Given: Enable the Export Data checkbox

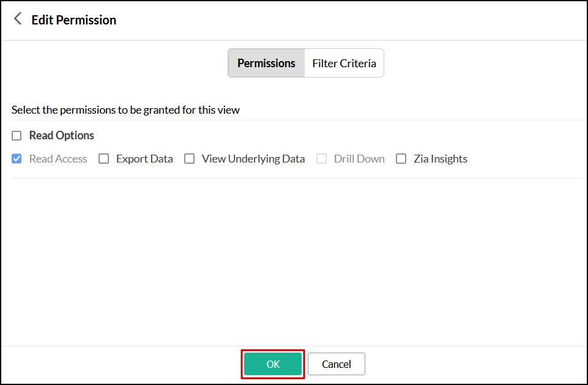Looking at the screenshot, I should [x=104, y=159].
